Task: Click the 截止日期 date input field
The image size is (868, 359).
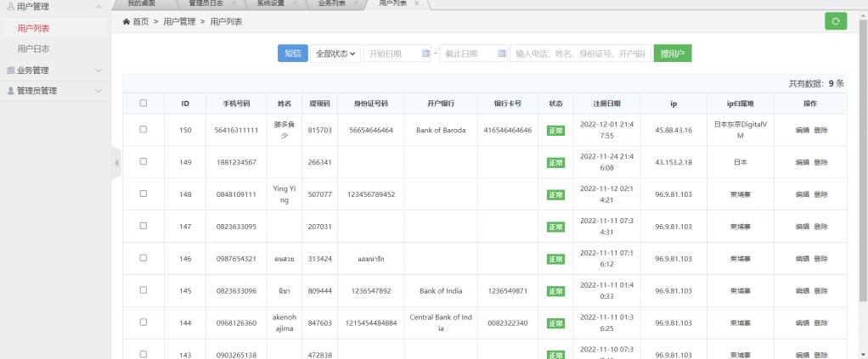Action: [473, 53]
